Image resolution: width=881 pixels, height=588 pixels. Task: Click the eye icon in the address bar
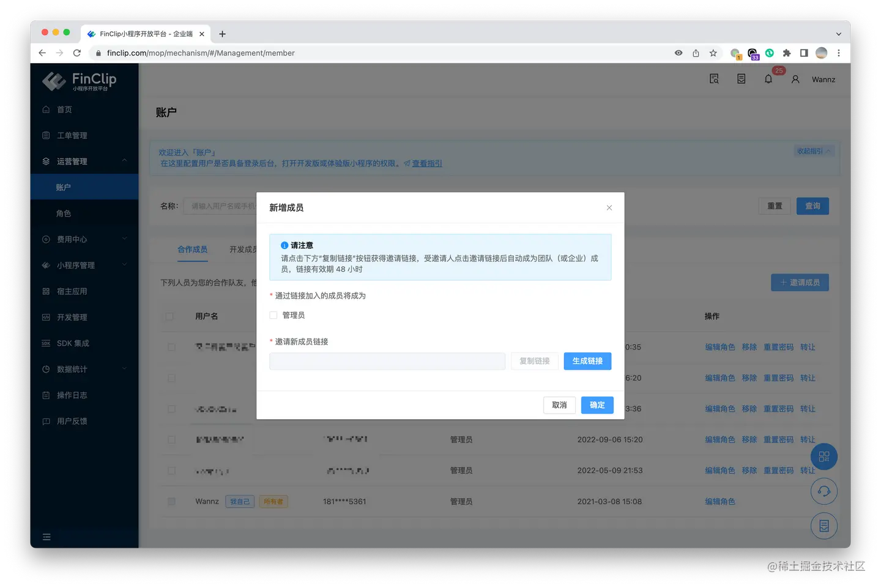tap(678, 53)
